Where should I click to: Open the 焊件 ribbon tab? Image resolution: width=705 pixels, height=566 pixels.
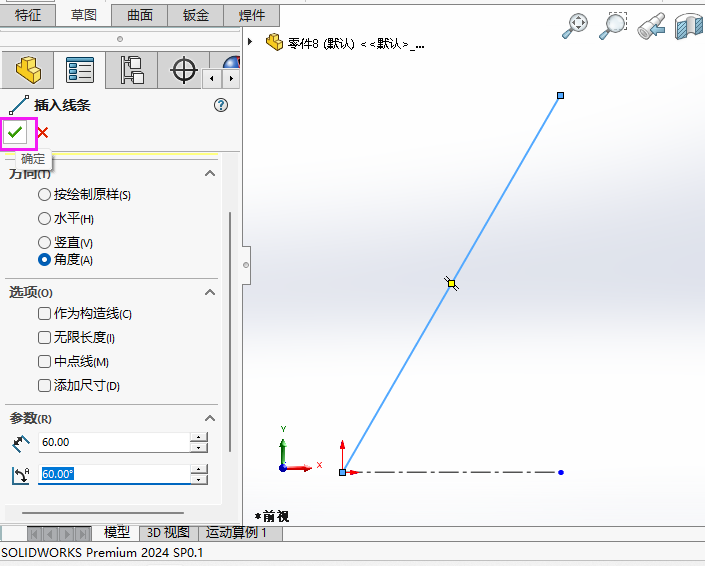pyautogui.click(x=251, y=15)
